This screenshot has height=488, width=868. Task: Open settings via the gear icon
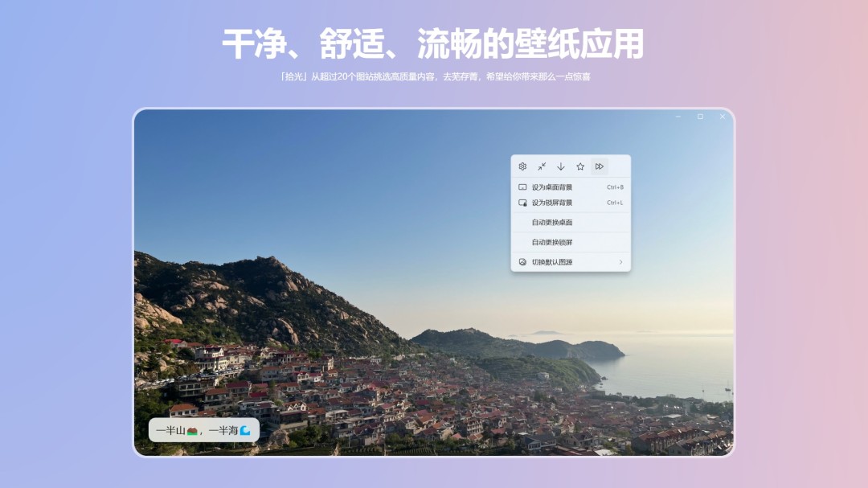tap(522, 166)
